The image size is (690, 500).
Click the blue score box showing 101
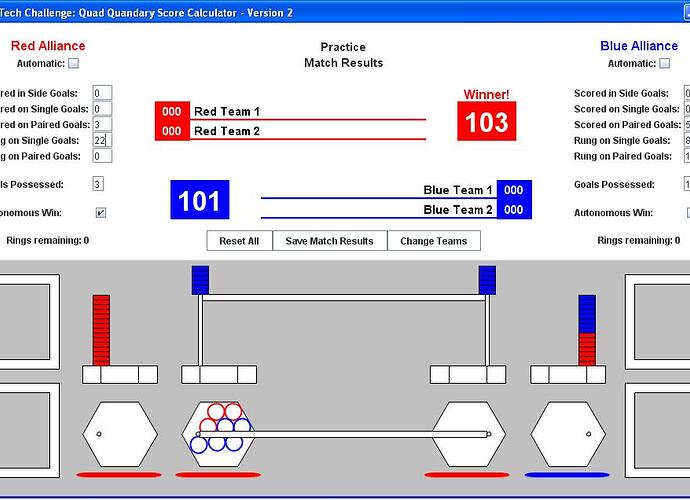(x=200, y=200)
